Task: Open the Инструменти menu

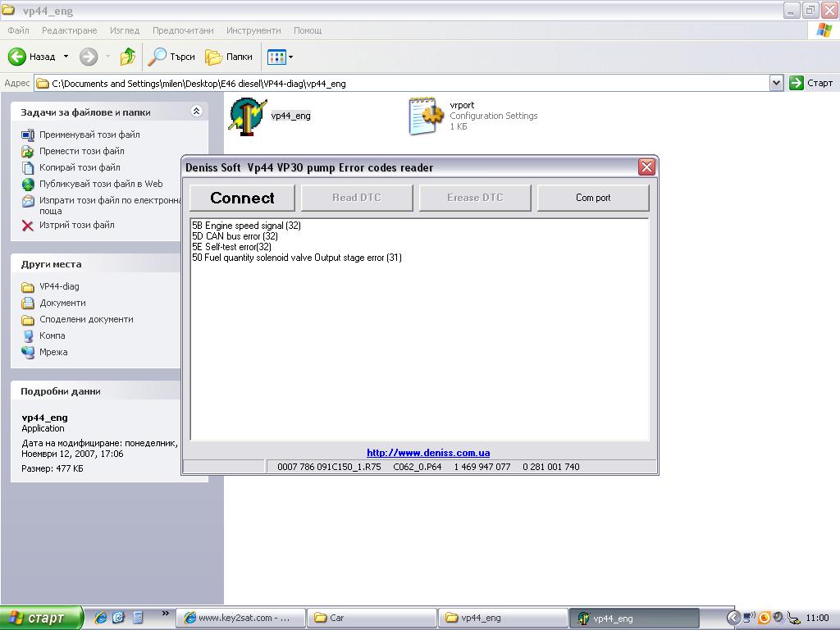Action: tap(253, 30)
